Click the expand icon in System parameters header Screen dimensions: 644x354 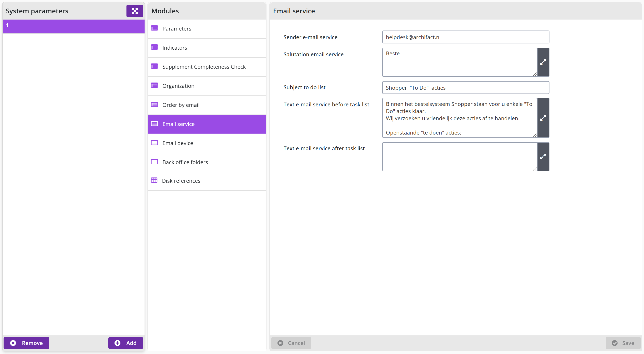coord(135,11)
